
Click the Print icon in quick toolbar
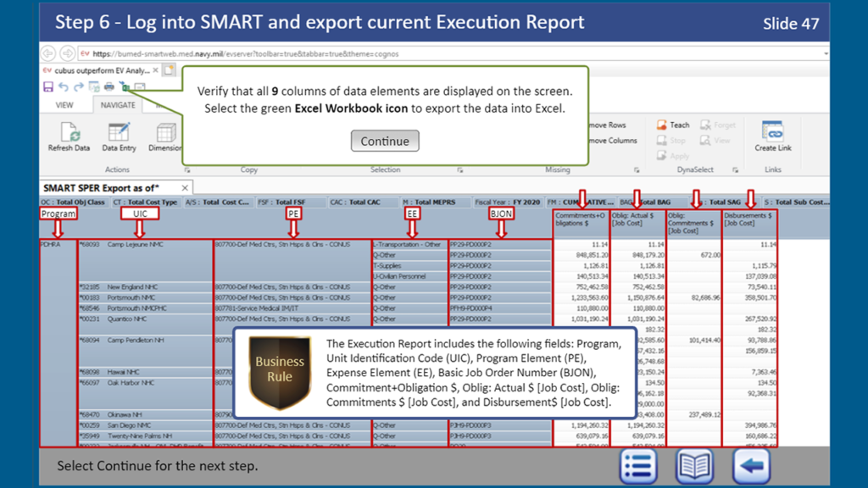pyautogui.click(x=109, y=87)
